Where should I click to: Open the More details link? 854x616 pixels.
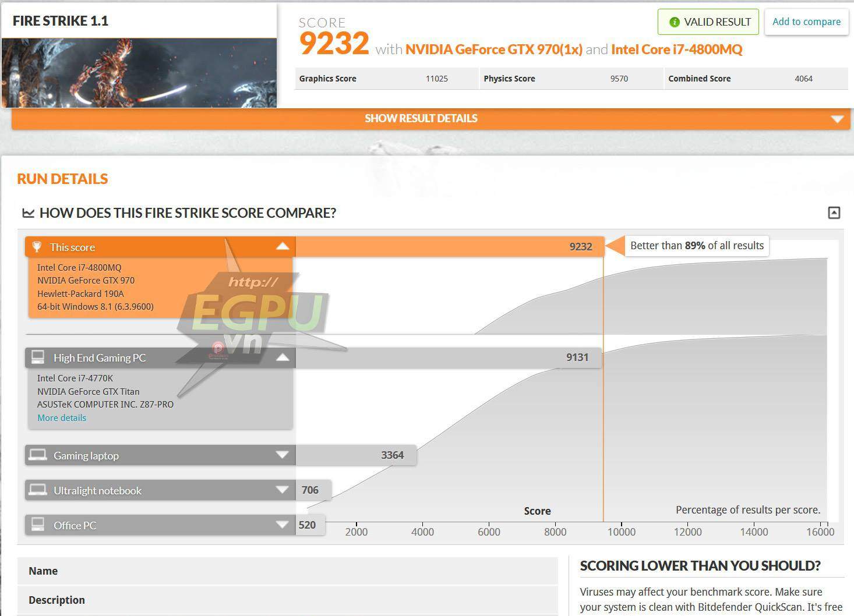tap(62, 417)
